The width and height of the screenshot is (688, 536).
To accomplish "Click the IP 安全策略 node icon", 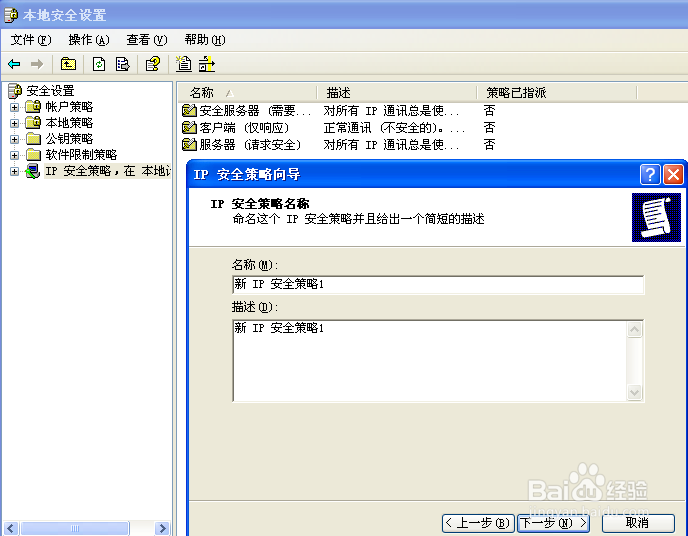I will [33, 171].
